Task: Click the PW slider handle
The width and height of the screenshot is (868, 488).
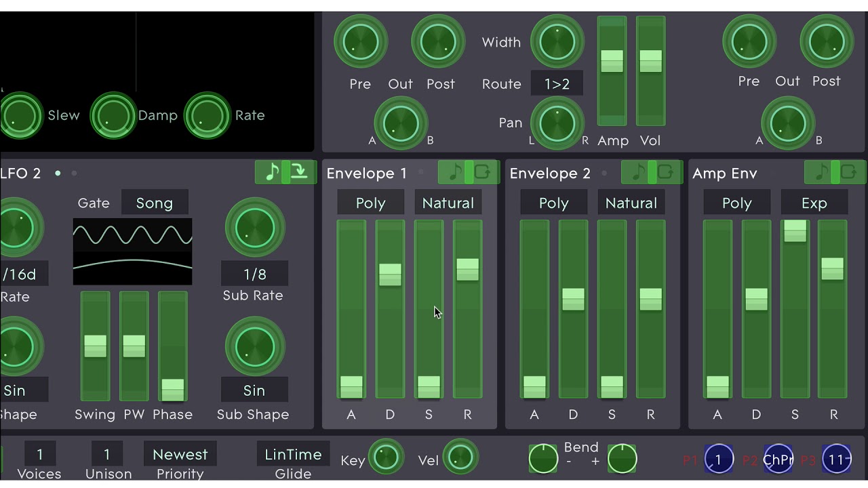Action: tap(134, 346)
